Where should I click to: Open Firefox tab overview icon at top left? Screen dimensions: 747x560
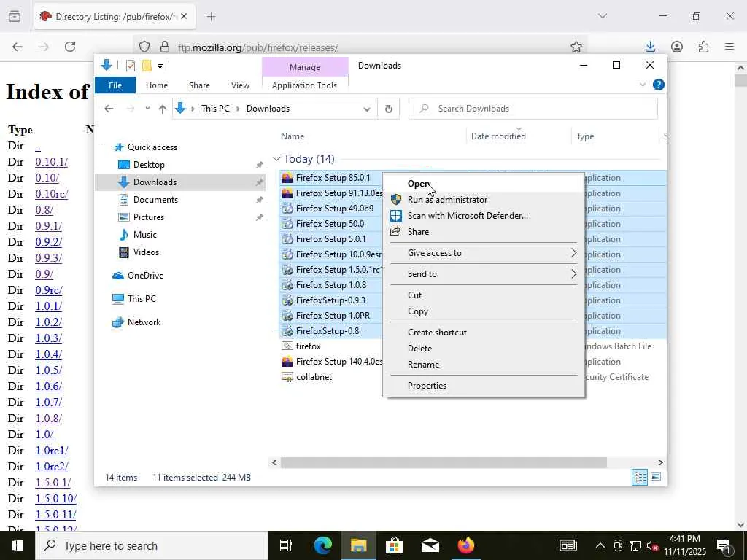pos(15,16)
